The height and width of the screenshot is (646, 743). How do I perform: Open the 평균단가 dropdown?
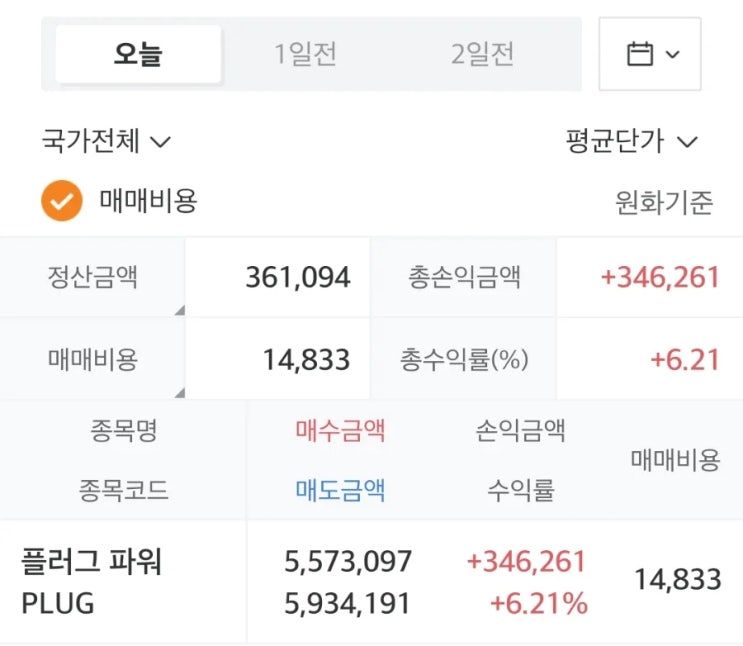[630, 141]
